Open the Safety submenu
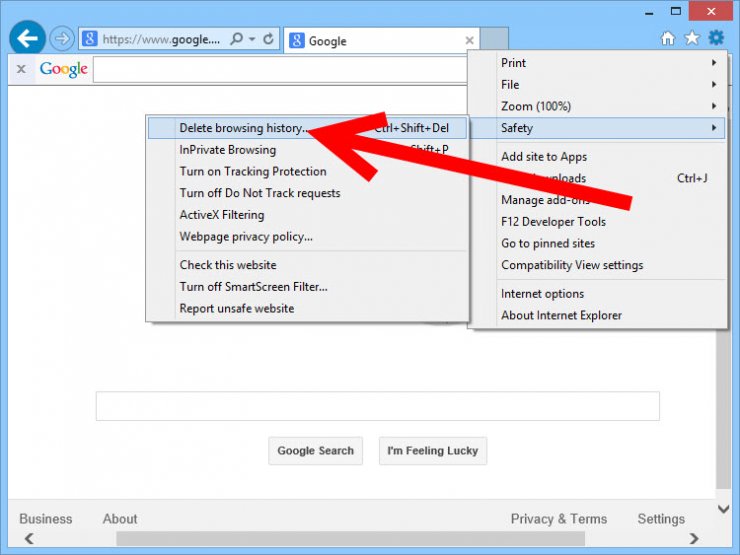This screenshot has width=740, height=555. point(597,128)
